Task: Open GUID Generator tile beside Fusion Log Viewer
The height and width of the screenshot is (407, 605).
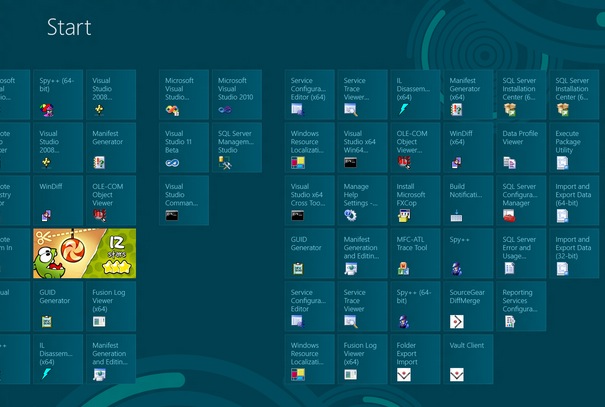Action: click(58, 306)
